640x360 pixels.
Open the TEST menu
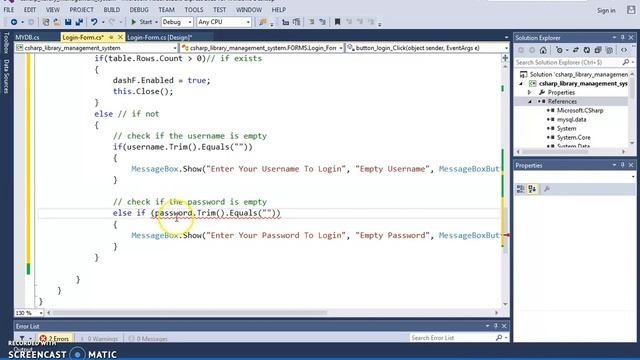pyautogui.click(x=220, y=9)
